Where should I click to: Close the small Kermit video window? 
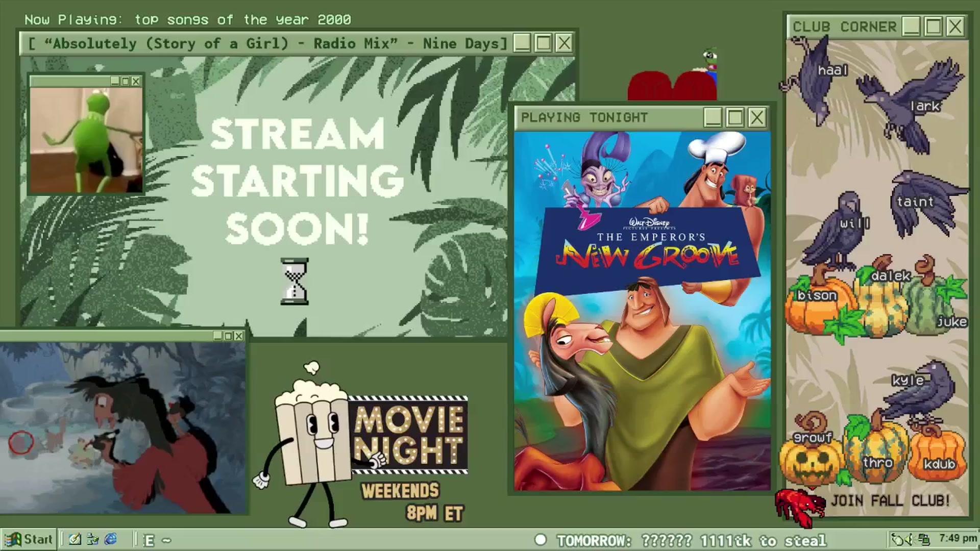pyautogui.click(x=136, y=81)
